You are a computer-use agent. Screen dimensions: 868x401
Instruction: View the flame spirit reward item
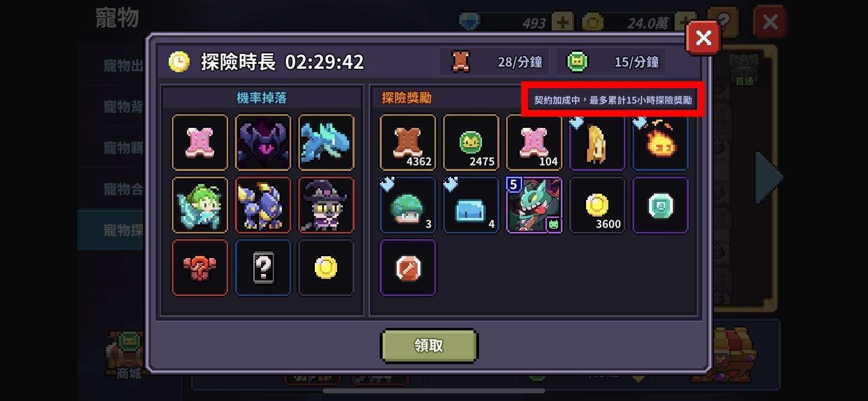point(661,142)
